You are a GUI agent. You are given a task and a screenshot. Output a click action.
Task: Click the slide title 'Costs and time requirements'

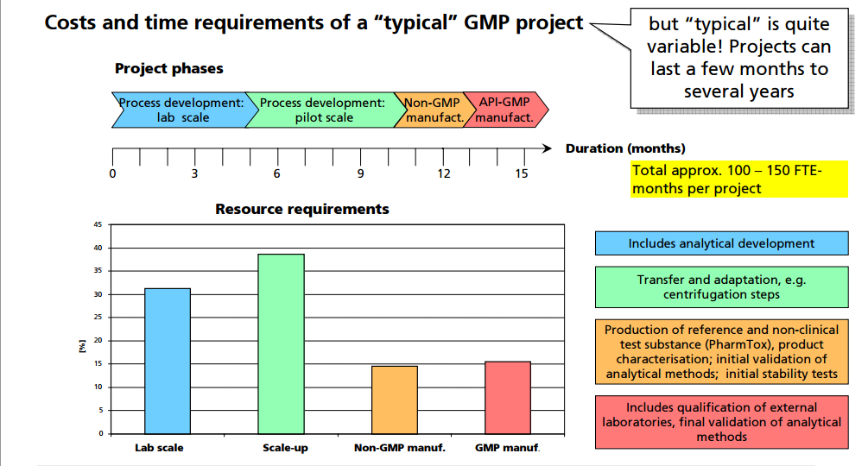click(314, 22)
